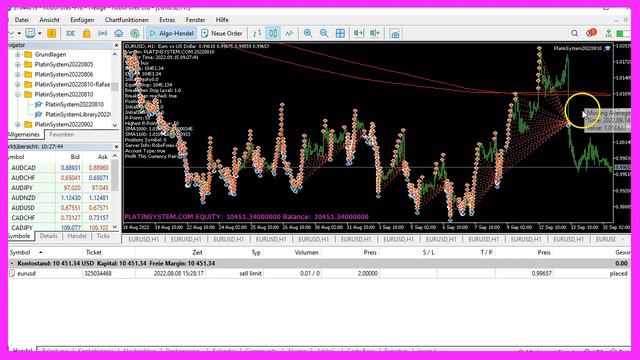Toggle Algo-Handel trading
The height and width of the screenshot is (360, 640).
[171, 33]
